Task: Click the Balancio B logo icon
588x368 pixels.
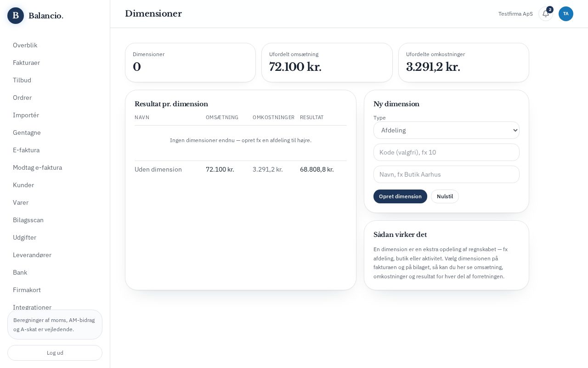Action: [x=16, y=16]
